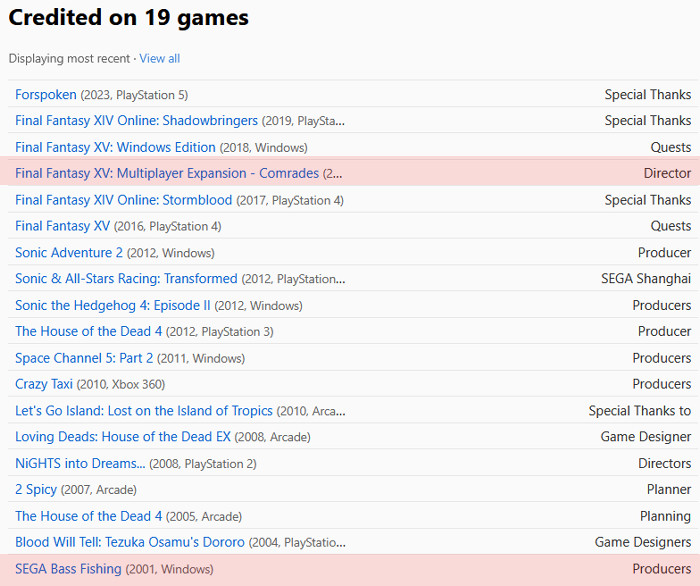Screen dimensions: 700x586
Task: Click 'Director' credit in the Comrades row
Action: (667, 173)
